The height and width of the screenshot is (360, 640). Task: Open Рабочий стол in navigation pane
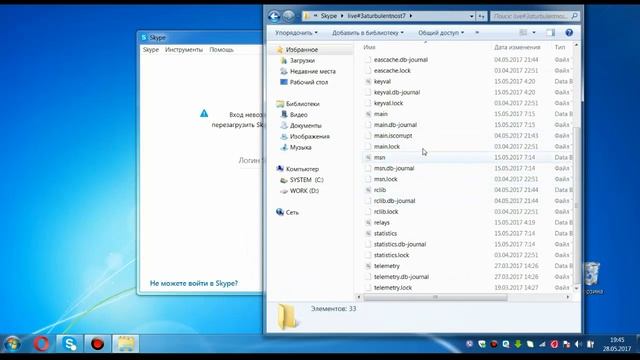click(309, 82)
